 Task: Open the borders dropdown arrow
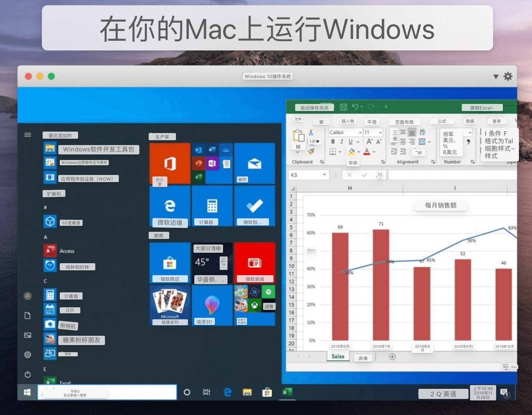tap(340, 152)
